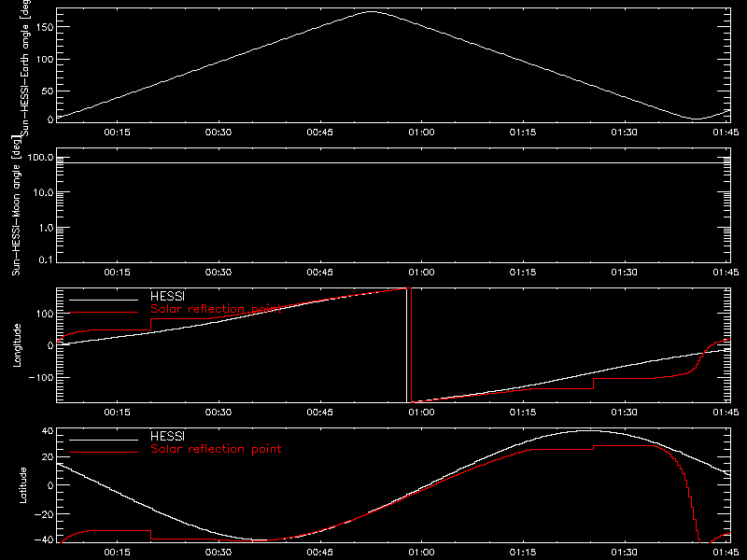Image resolution: width=747 pixels, height=560 pixels.
Task: Click 00:45 time label under Longitude plot
Action: [x=320, y=413]
